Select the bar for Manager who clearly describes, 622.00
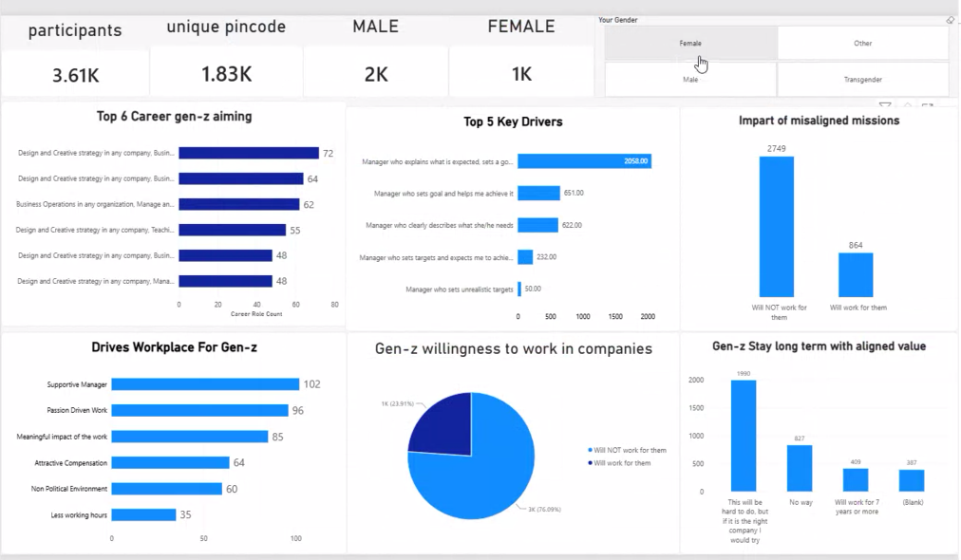The image size is (961, 560). pos(538,225)
